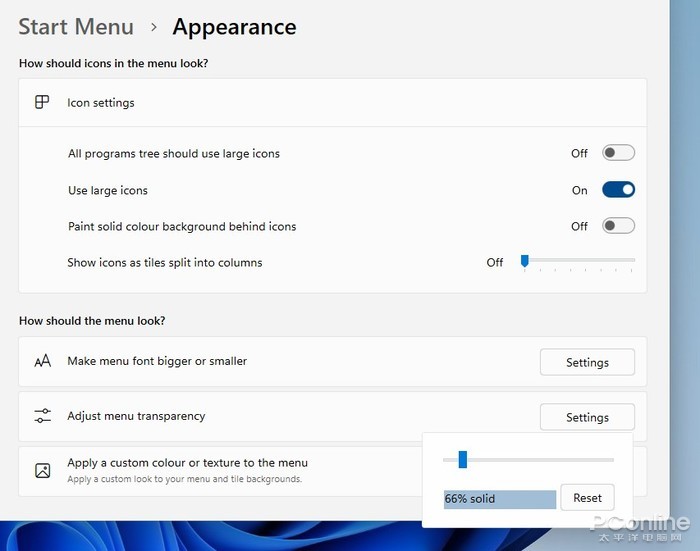Turn off the Use large icons switch
Image resolution: width=700 pixels, height=551 pixels.
[618, 190]
